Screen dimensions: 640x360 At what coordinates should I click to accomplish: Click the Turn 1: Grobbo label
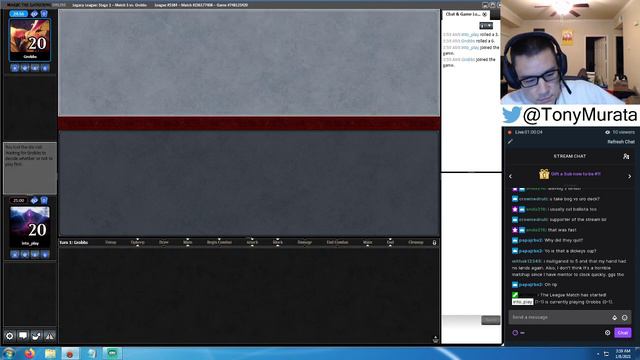click(x=74, y=242)
